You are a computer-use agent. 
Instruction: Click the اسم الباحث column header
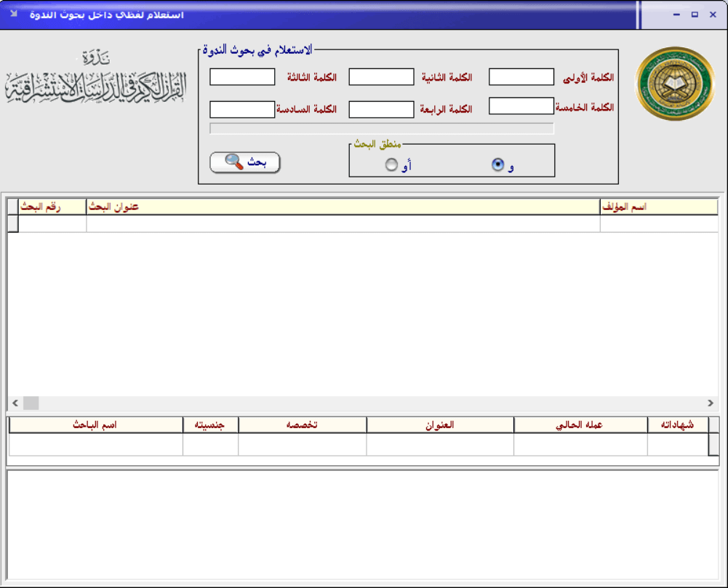(x=96, y=424)
